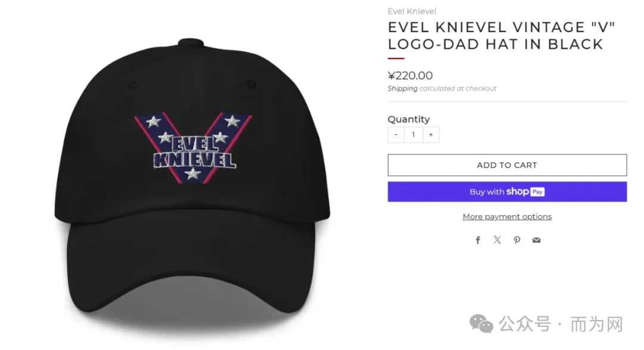Buy now with Shop Pay
This screenshot has width=644, height=350.
(507, 192)
